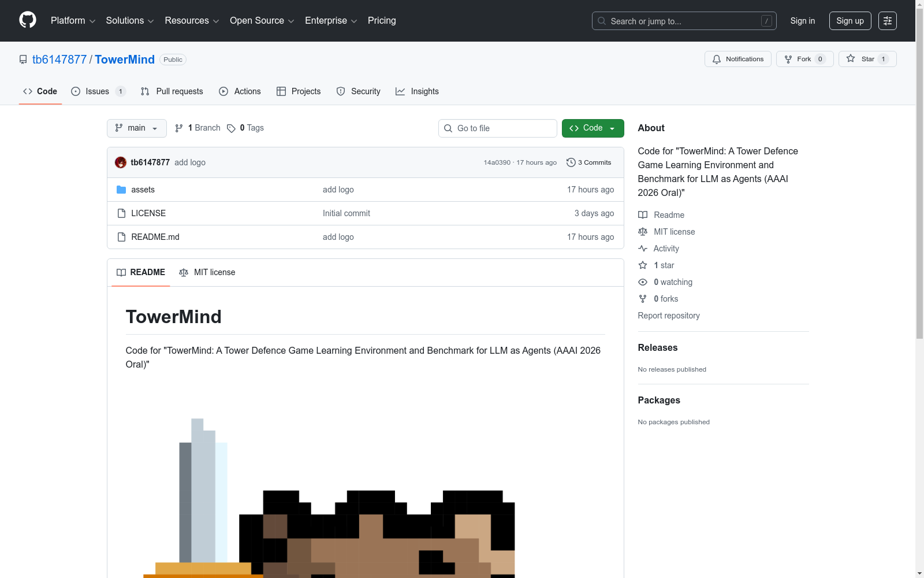Focus the Go to file search field
The image size is (924, 578).
coord(498,128)
